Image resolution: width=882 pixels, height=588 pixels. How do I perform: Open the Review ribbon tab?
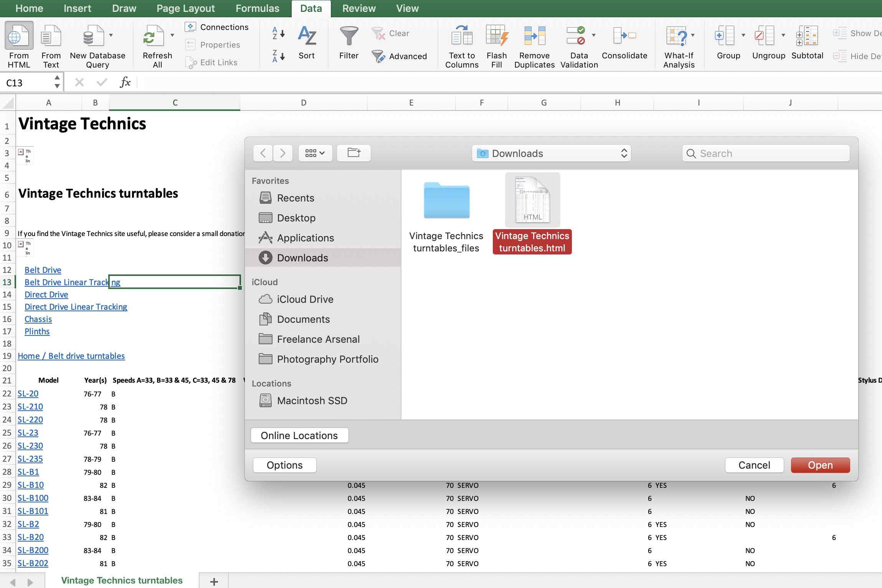click(x=359, y=8)
